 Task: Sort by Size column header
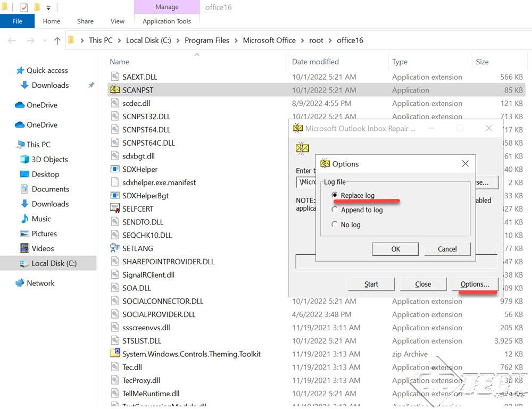482,62
